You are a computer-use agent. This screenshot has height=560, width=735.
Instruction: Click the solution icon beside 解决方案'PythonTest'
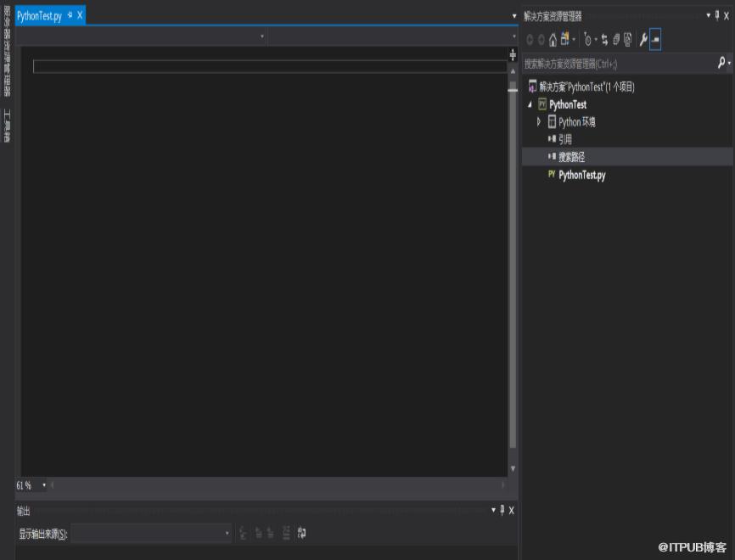(x=532, y=87)
